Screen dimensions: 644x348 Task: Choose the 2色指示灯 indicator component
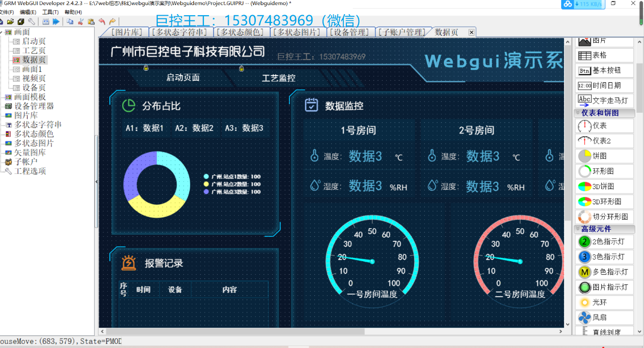coord(604,242)
